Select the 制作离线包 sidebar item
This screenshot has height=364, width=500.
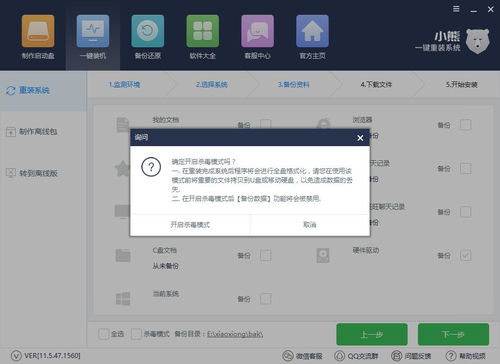tap(32, 131)
